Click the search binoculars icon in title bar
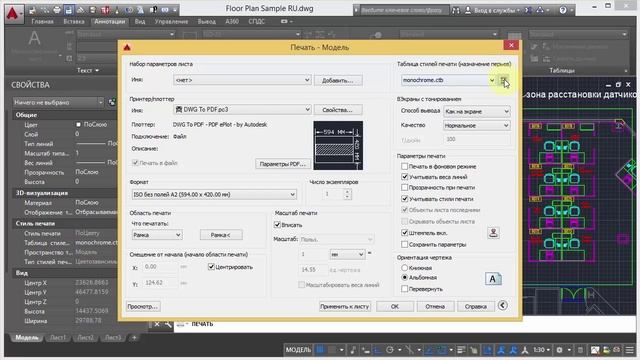The height and width of the screenshot is (360, 640). point(456,10)
